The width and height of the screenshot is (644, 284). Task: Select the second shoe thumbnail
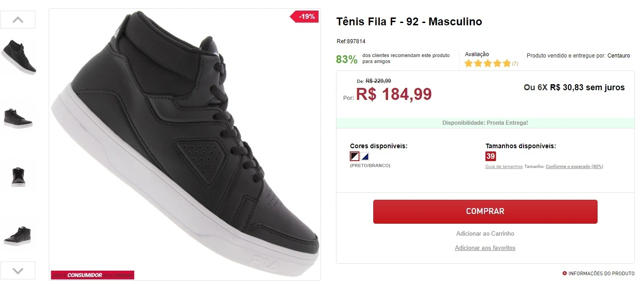tap(18, 118)
